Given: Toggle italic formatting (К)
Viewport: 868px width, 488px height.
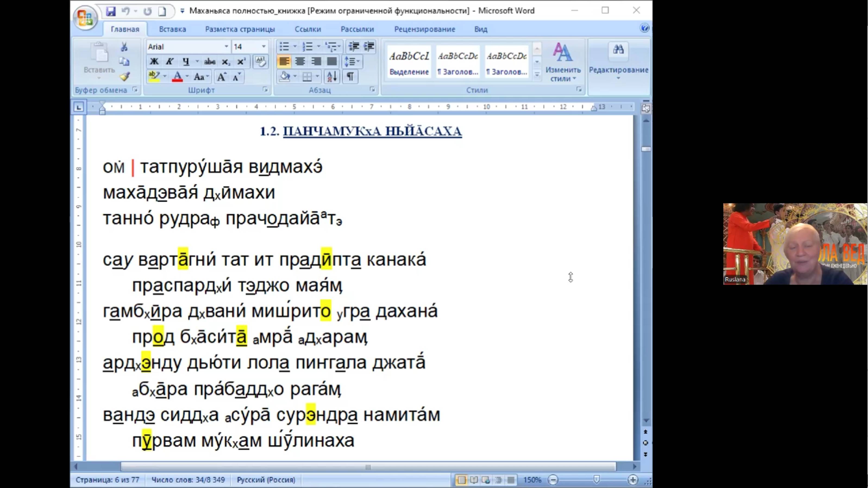Looking at the screenshot, I should click(170, 62).
